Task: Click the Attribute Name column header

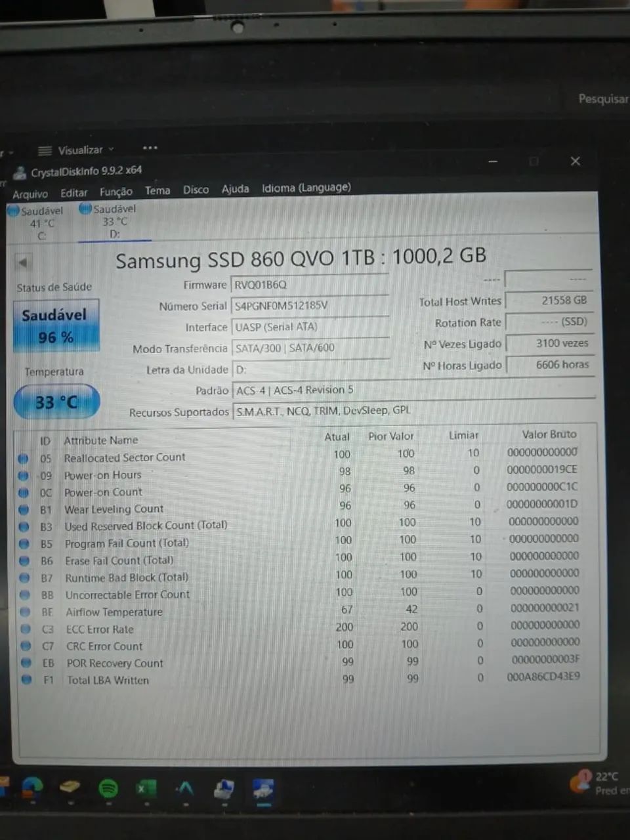Action: 101,440
